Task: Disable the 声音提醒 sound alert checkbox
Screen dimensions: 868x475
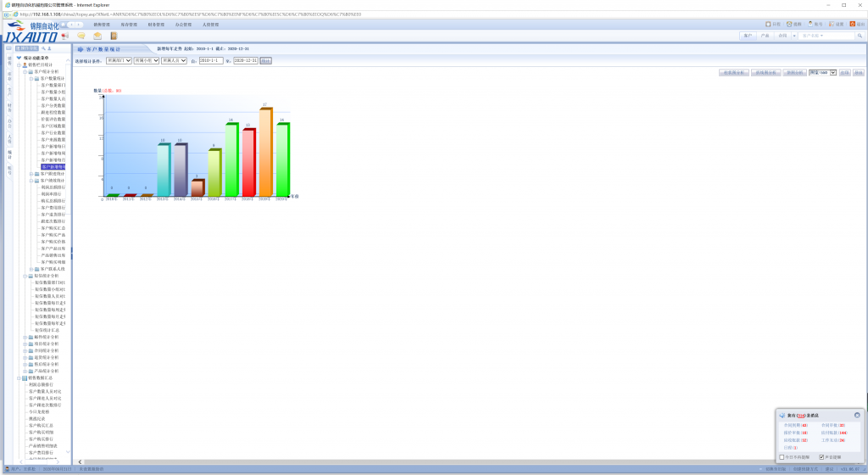Action: pos(821,456)
